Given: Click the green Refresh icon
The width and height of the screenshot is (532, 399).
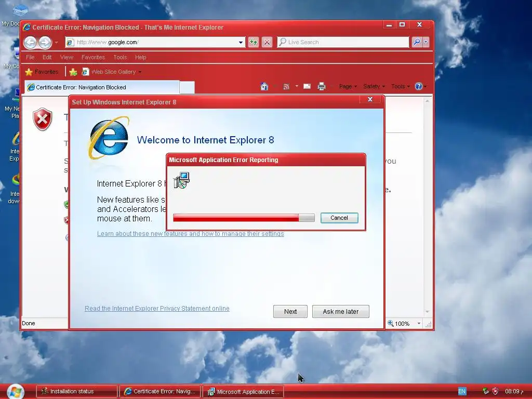Looking at the screenshot, I should 254,42.
